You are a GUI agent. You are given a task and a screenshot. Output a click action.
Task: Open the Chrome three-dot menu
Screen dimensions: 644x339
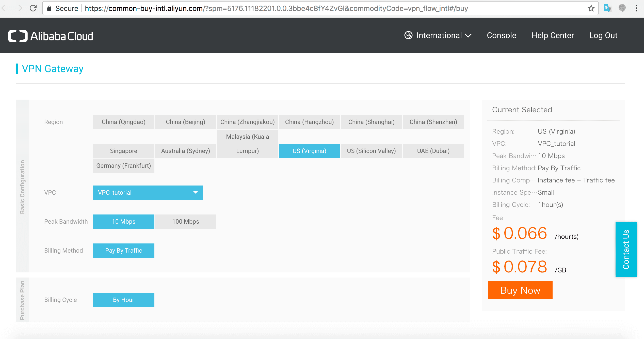(x=636, y=8)
